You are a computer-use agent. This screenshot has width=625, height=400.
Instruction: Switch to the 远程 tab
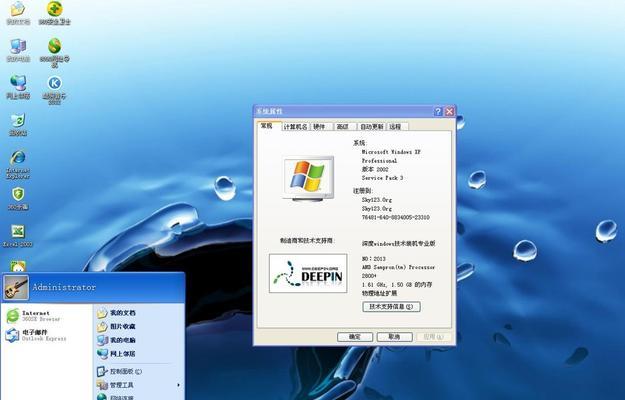(x=395, y=127)
